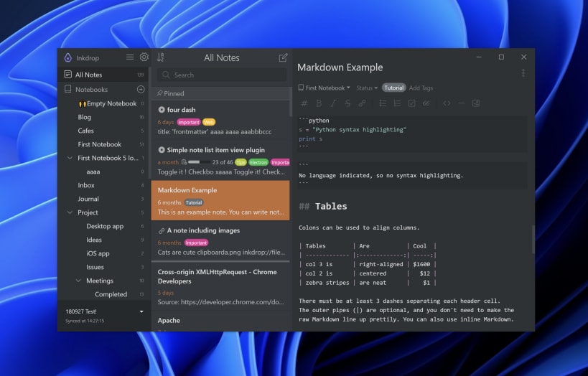The image size is (588, 376).
Task: Open the First Notebook dropdown in editor
Action: (324, 88)
